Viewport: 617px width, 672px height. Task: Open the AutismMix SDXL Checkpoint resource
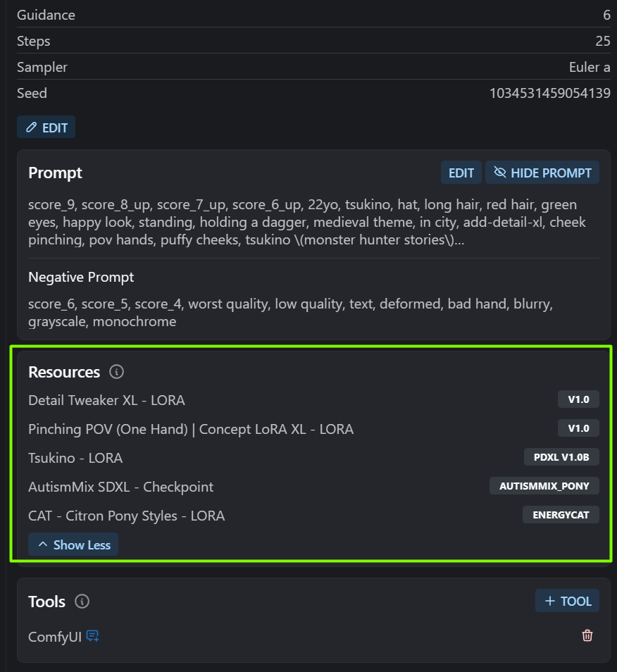point(120,487)
